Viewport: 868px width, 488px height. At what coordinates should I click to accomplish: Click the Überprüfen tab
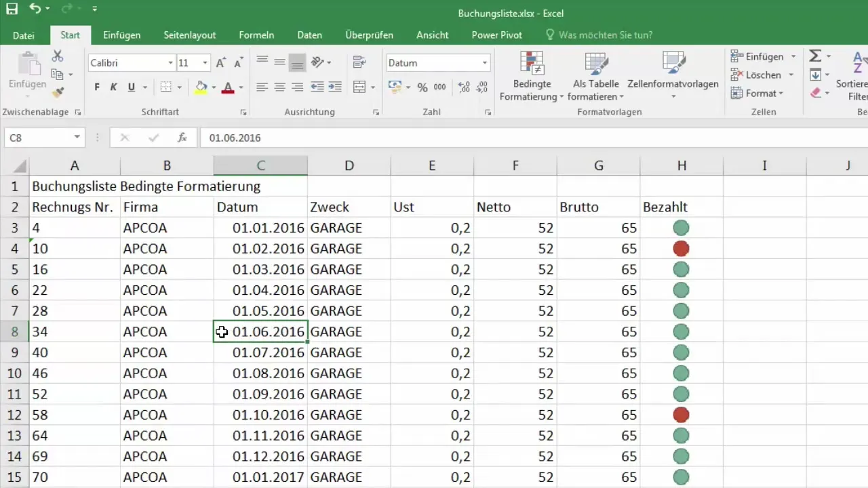[369, 35]
